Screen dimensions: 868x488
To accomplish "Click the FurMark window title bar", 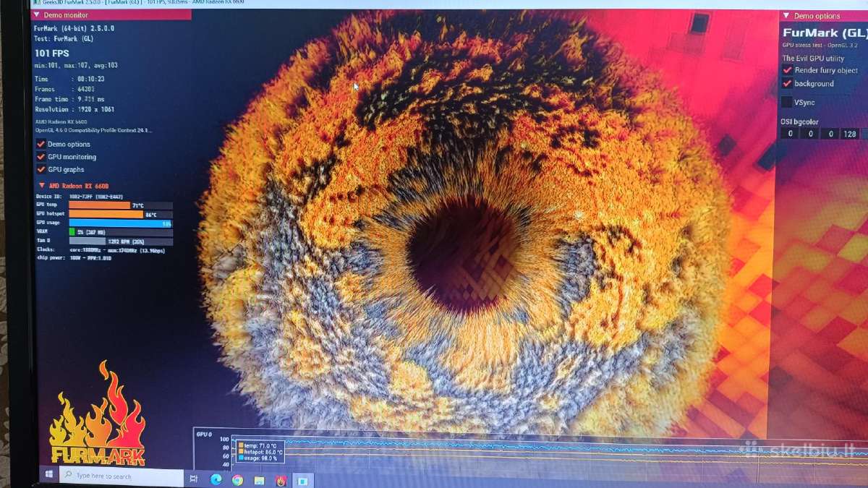I will coord(448,3).
